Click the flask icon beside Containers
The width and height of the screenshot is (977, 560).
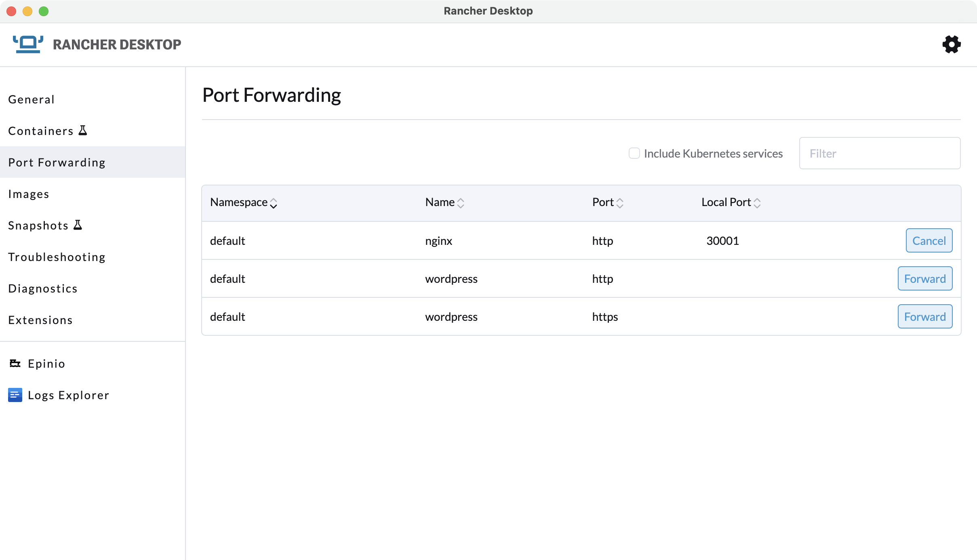[x=83, y=131]
